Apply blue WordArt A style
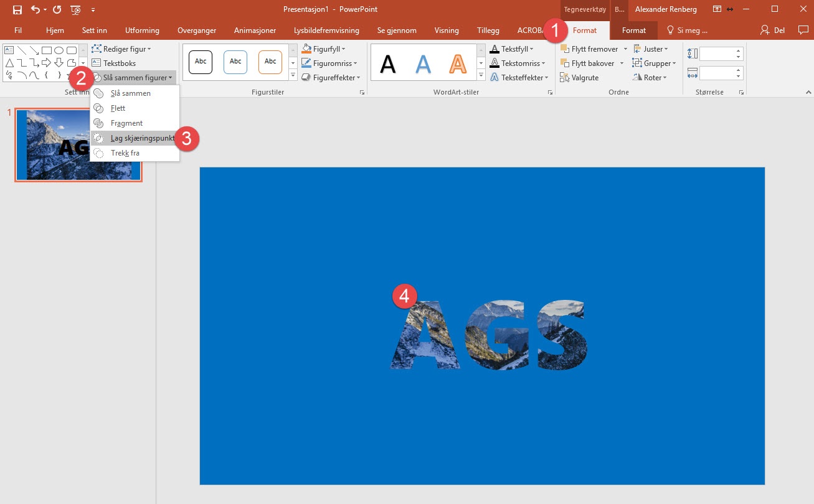814x504 pixels. tap(424, 63)
